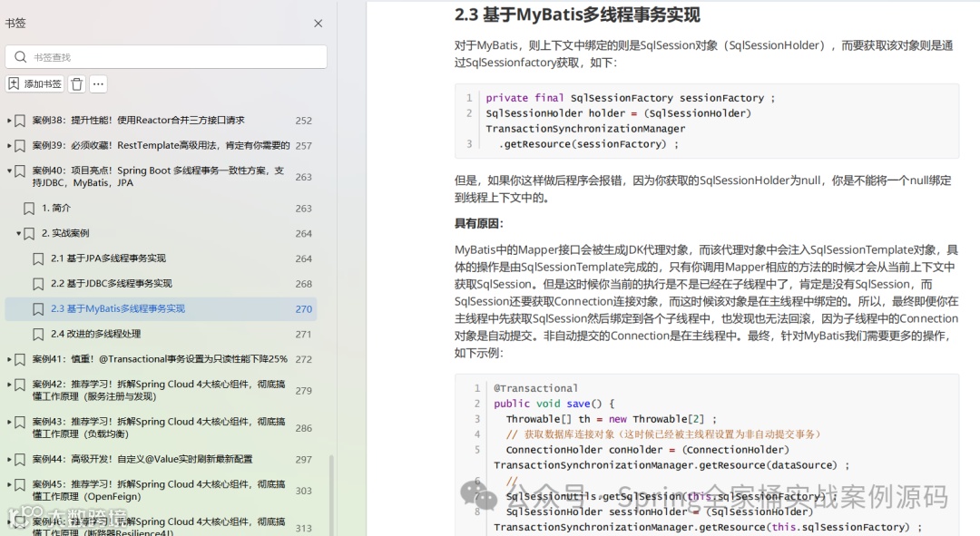Go to 2.4 改进的多线程处理
Image resolution: width=980 pixels, height=536 pixels.
click(95, 334)
